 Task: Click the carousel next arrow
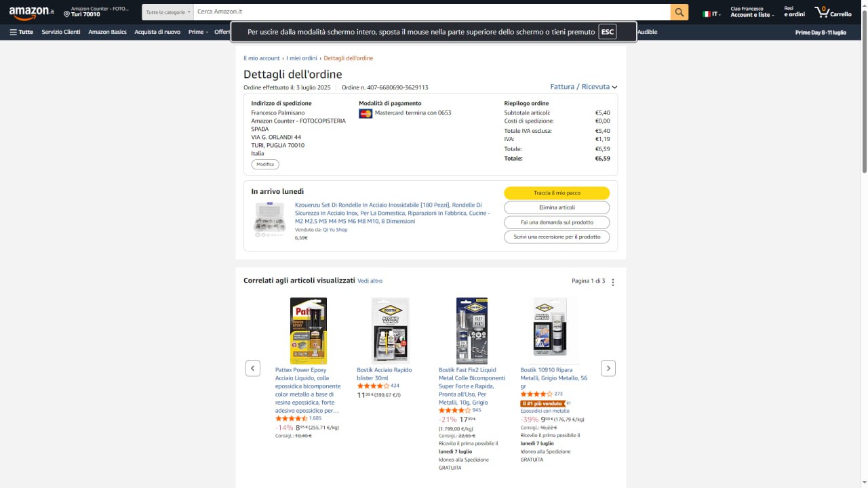click(x=608, y=368)
